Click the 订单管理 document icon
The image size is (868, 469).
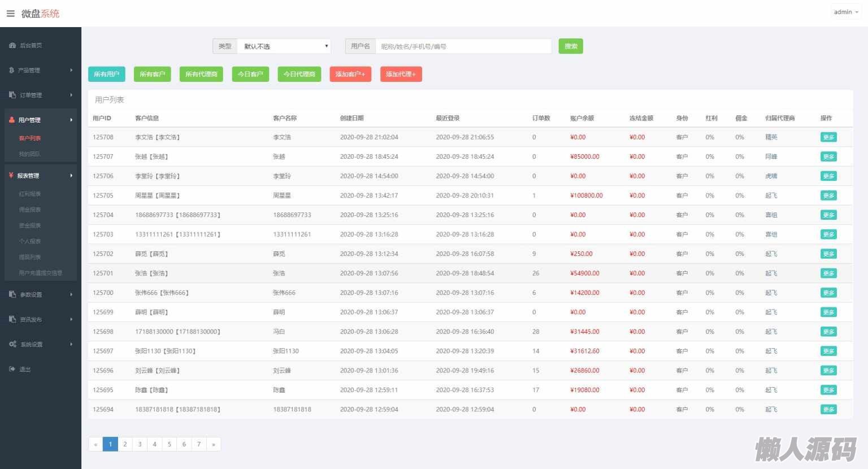(x=12, y=95)
